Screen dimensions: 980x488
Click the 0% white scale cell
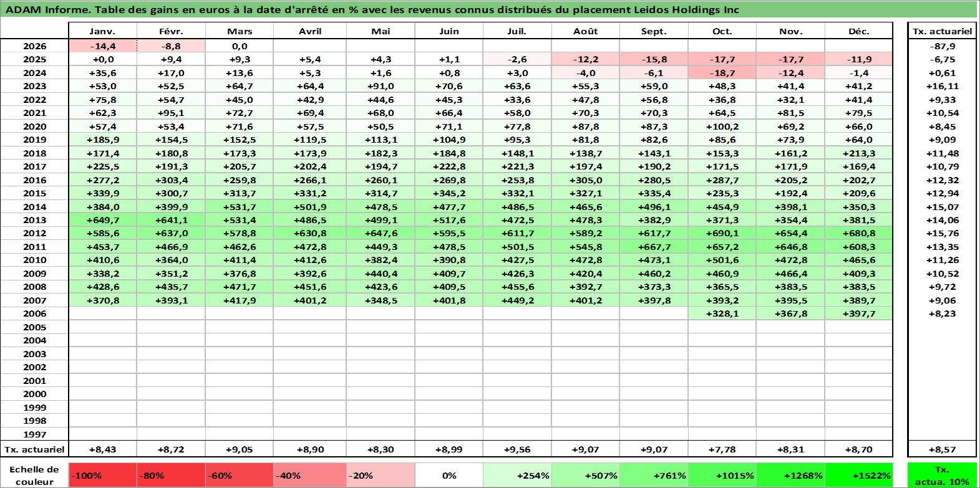click(449, 475)
